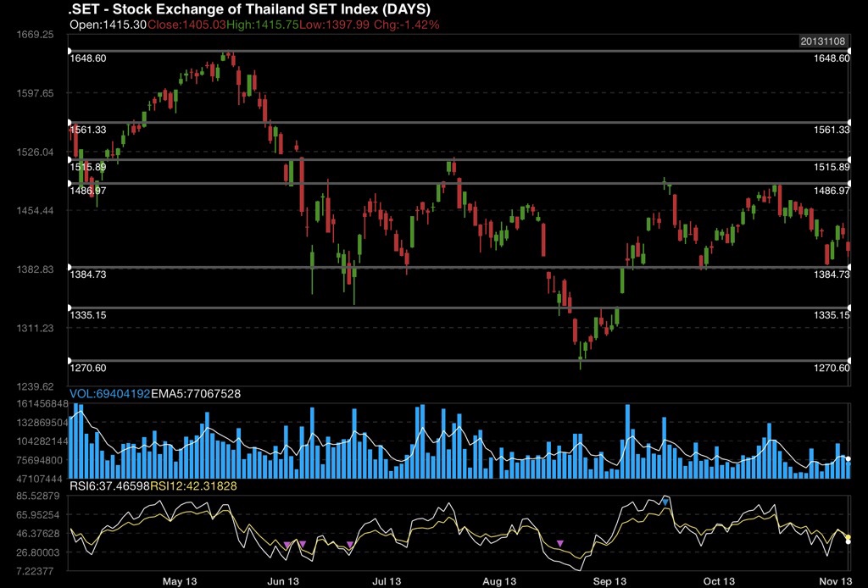Click the white endpoint dot of the EMA5 volume line
The width and height of the screenshot is (868, 588).
pyautogui.click(x=848, y=458)
